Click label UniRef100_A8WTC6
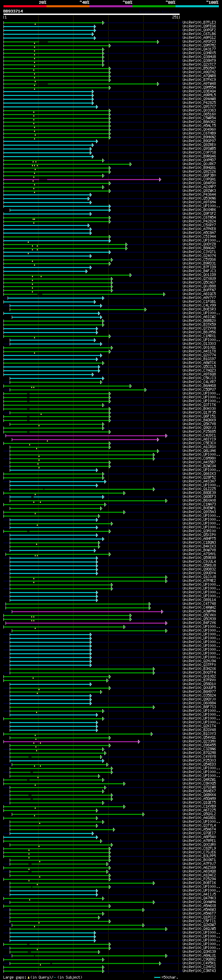 (x=199, y=363)
